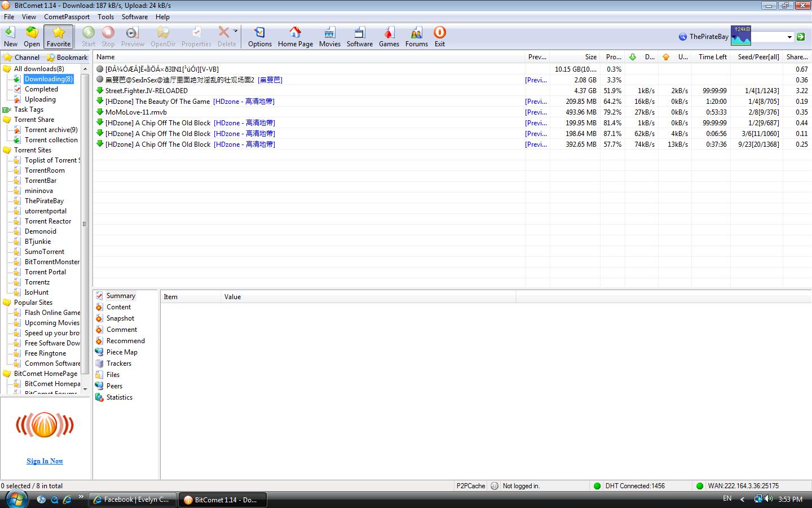Open the Trackers detail tab
Screen dimensions: 812x508
tap(118, 364)
